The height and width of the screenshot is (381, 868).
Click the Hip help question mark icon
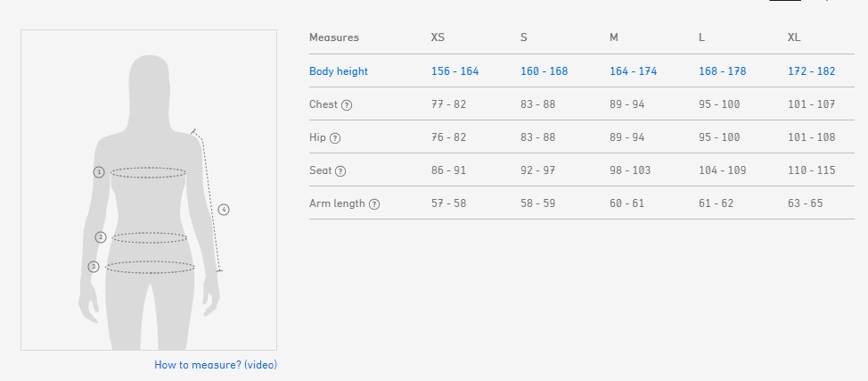tap(335, 138)
